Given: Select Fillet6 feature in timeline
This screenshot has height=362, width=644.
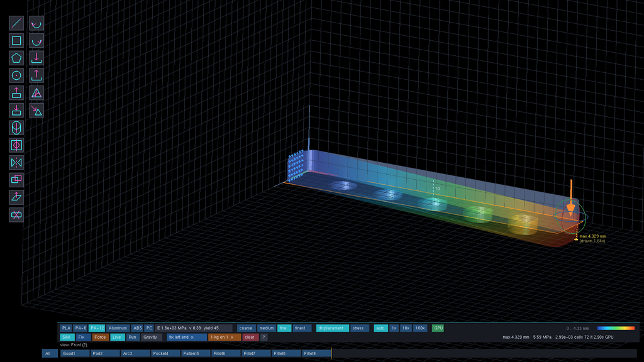Looking at the screenshot, I should 226,353.
